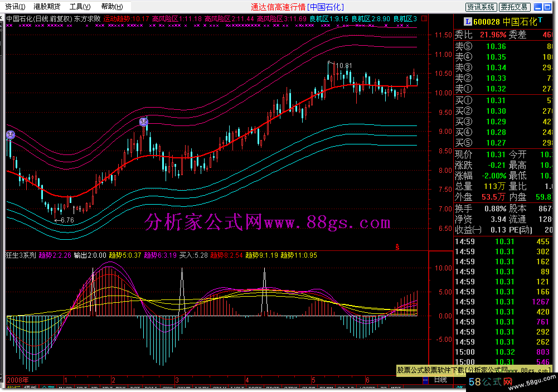Screen dimensions: 558x392
Task: Click the 卖⑤ 10.36 order row
Action: tap(504, 46)
